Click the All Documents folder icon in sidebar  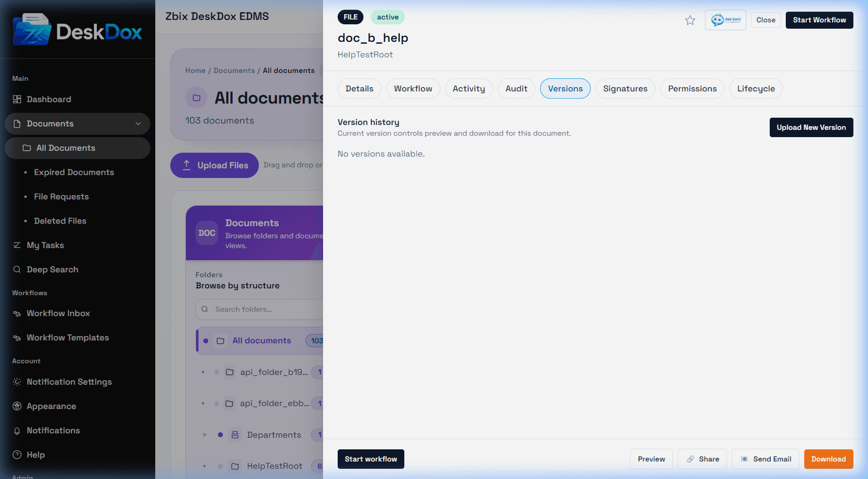27,148
